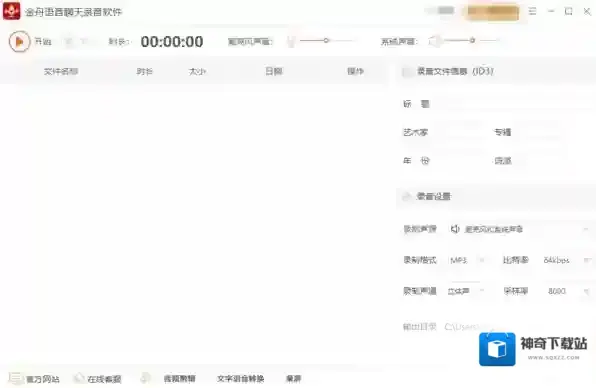Open the 比特率 64kbps dropdown
Screen dimensions: 596x388
tap(566, 260)
